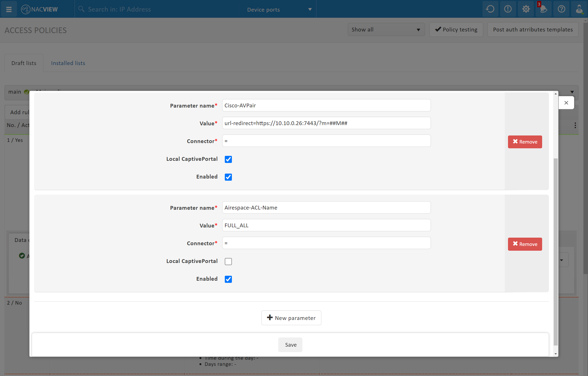
Task: Open the Show all filter dropdown
Action: click(386, 30)
